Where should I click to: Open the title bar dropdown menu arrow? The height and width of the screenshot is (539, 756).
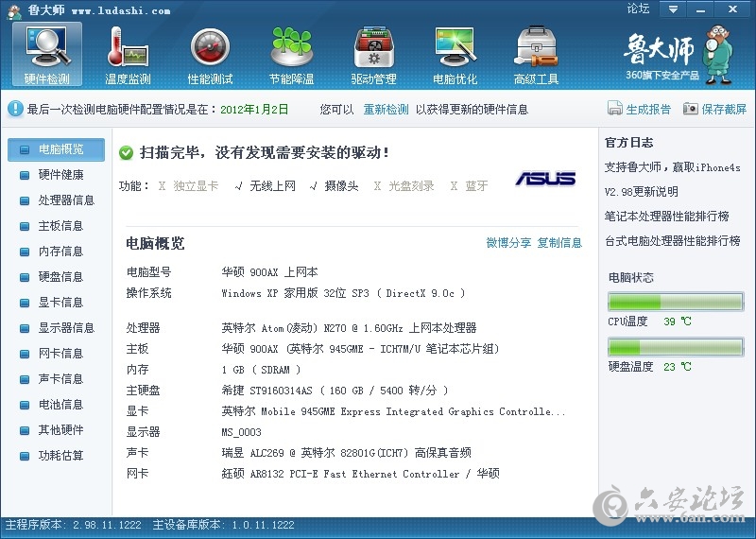pyautogui.click(x=672, y=9)
